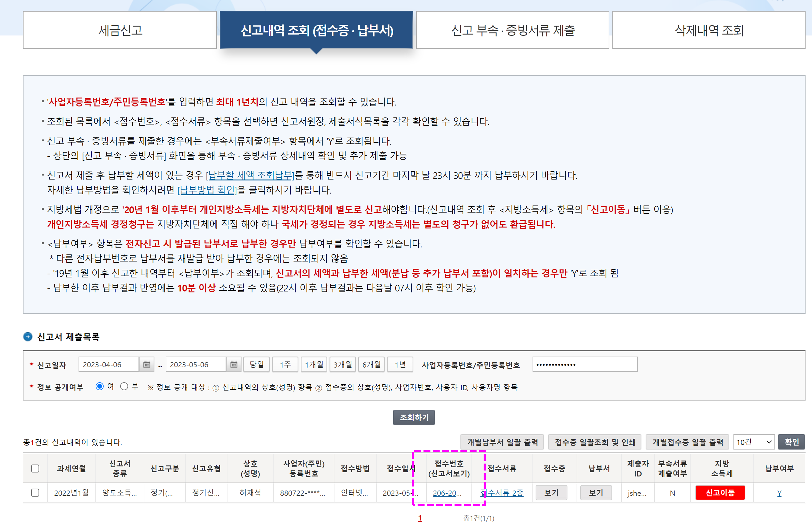Click 납부방법 확인 link
The image size is (812, 526).
pyautogui.click(x=207, y=190)
